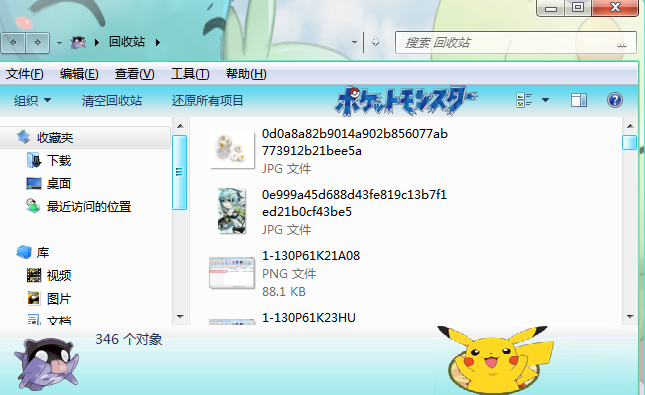The image size is (645, 395).
Task: Close the Recycle Bin window
Action: coord(615,8)
